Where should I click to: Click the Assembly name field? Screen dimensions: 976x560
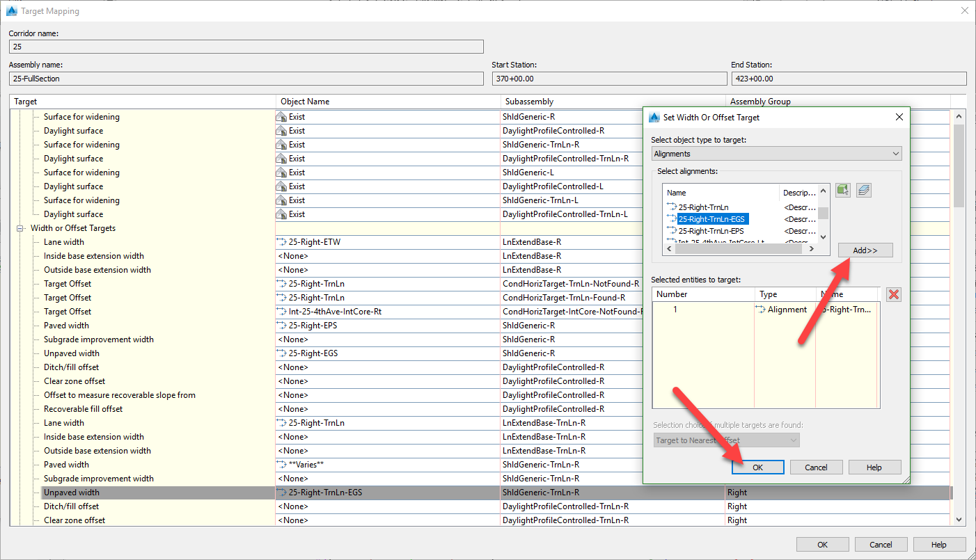pos(246,79)
